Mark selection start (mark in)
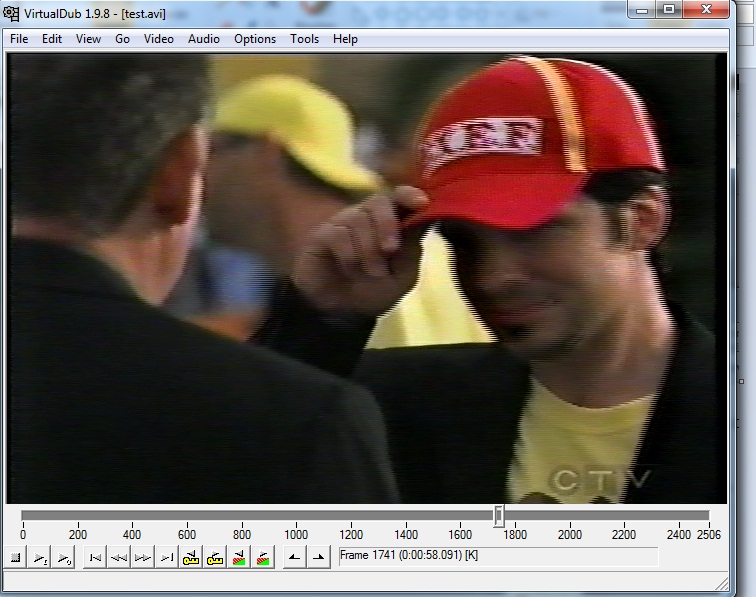The width and height of the screenshot is (756, 597). (x=295, y=557)
